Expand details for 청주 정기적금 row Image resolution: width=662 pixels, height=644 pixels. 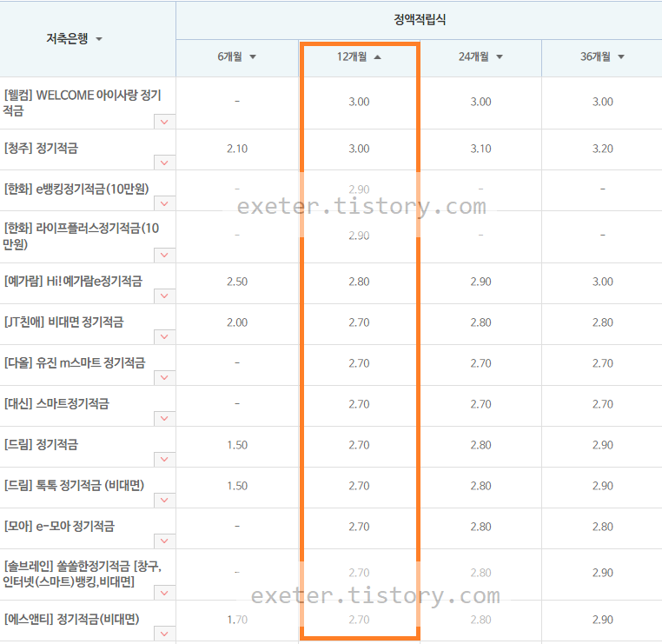pos(165,163)
